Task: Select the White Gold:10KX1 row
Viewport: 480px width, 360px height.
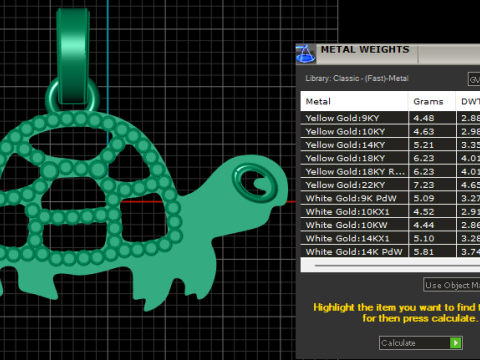Action: (x=390, y=212)
